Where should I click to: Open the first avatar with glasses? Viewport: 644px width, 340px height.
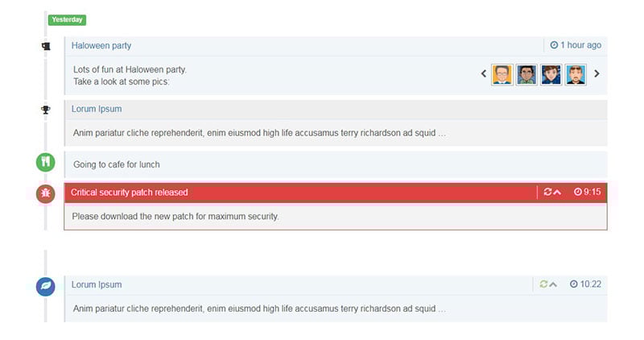pos(502,75)
